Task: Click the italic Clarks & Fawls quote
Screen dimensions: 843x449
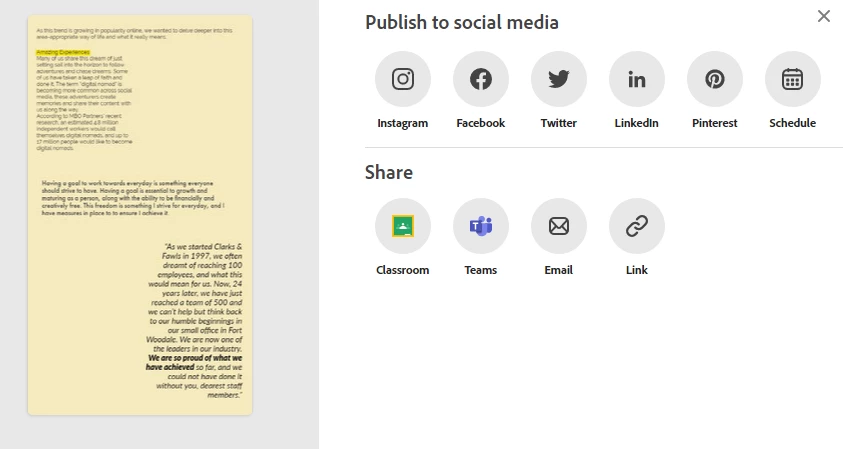Action: (x=194, y=320)
